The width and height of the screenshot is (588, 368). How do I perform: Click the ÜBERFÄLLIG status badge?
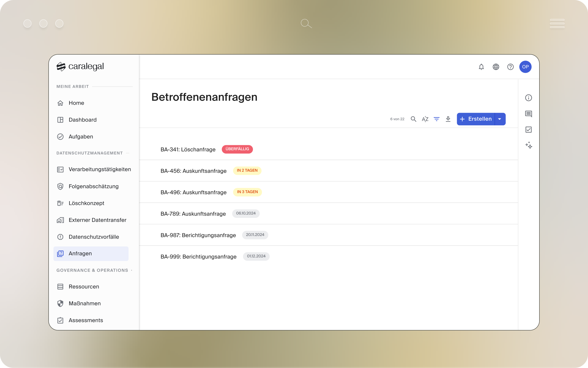click(x=237, y=149)
